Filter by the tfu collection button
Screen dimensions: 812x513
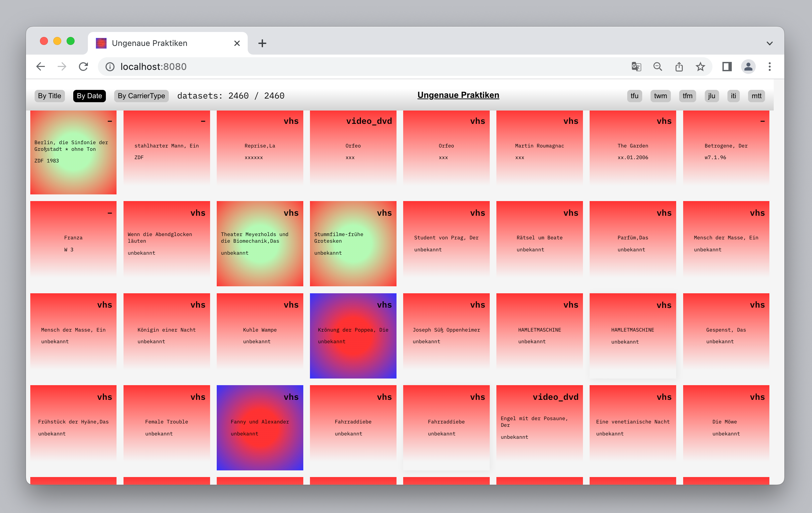coord(634,96)
